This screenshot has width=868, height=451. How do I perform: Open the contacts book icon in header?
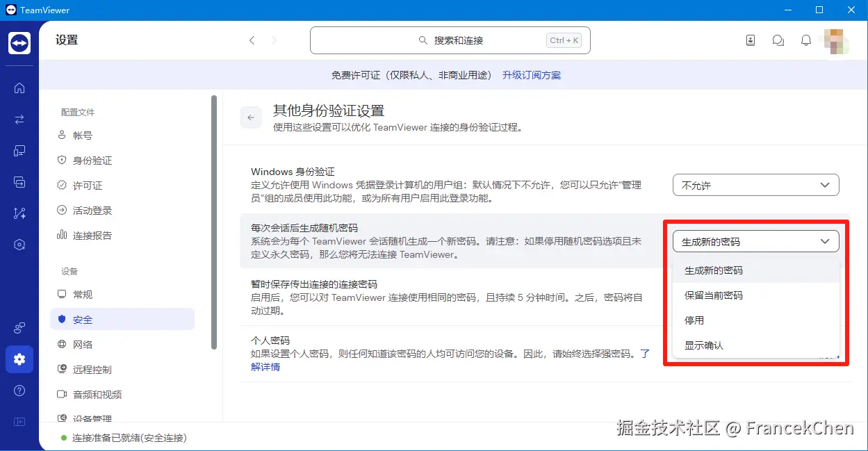[751, 40]
